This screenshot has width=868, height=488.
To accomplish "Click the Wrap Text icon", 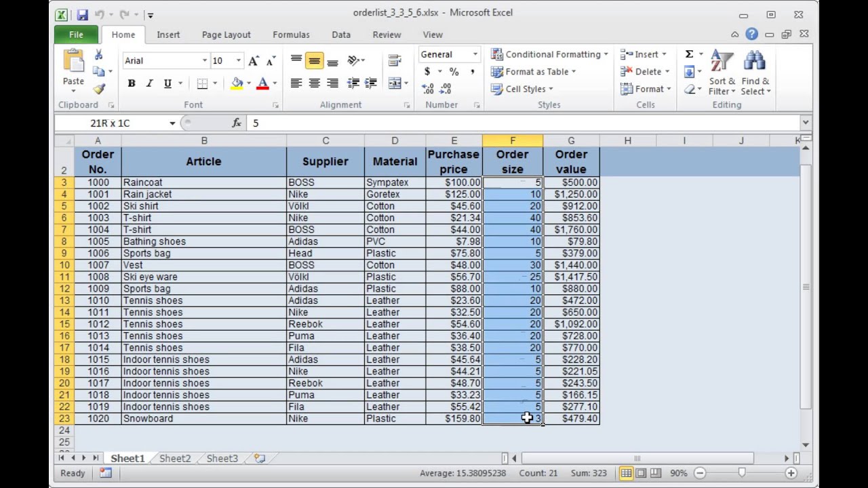I will [395, 61].
